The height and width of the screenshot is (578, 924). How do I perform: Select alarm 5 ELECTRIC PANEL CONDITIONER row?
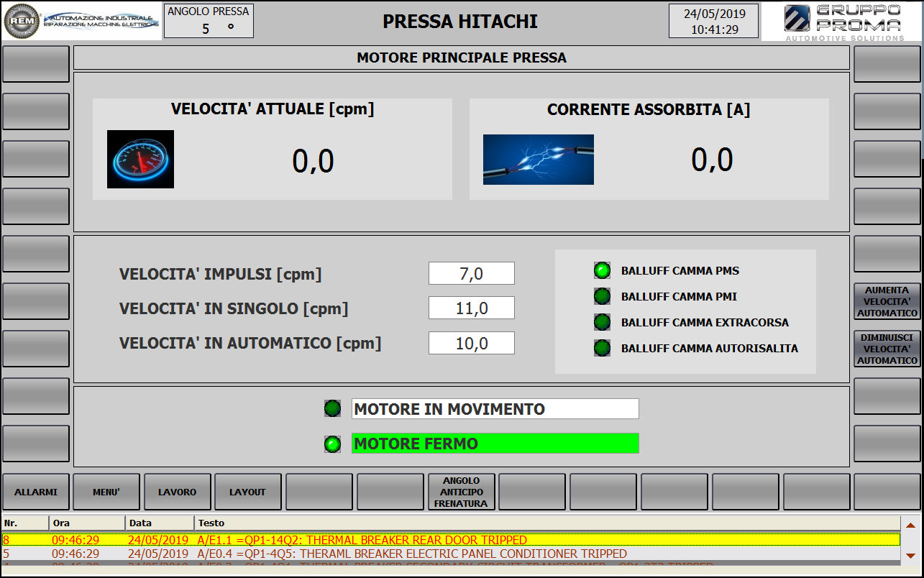(451, 554)
